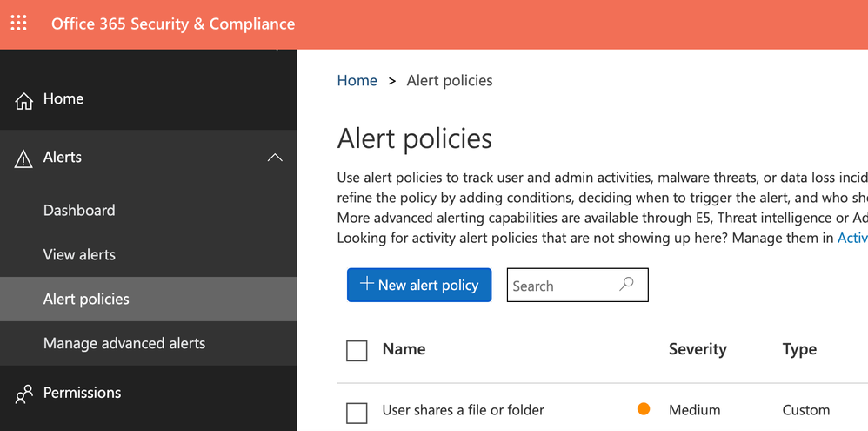Tick the select-all checkbox beside Name
Image resolution: width=868 pixels, height=431 pixels.
coord(357,351)
